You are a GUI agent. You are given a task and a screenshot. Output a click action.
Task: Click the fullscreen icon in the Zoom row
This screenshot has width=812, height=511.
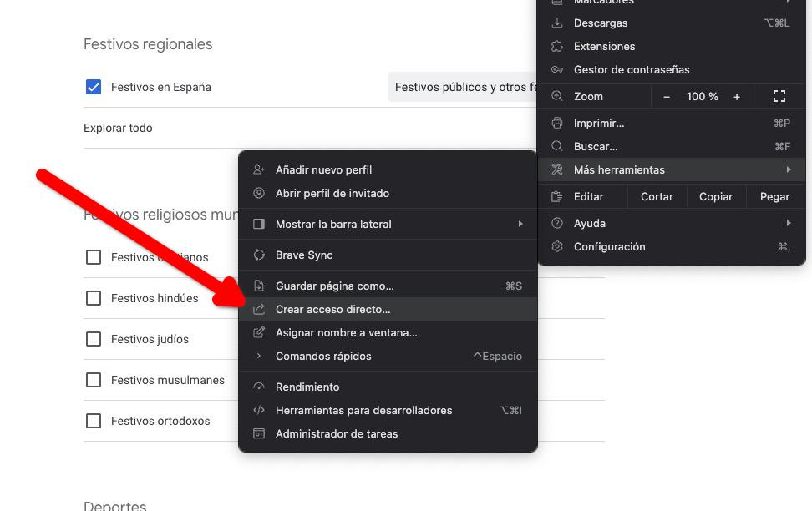click(779, 96)
